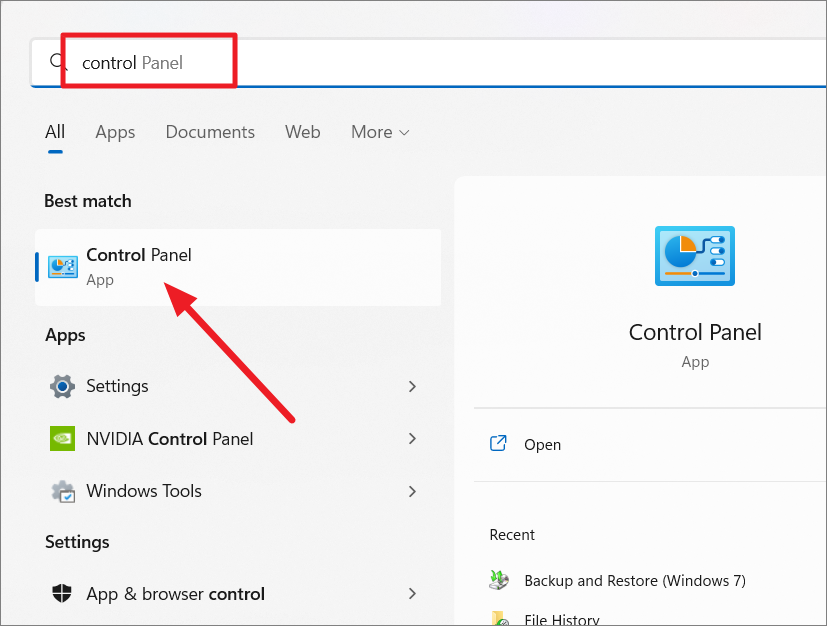Click the Windows Tools icon
The image size is (827, 626).
(x=62, y=491)
